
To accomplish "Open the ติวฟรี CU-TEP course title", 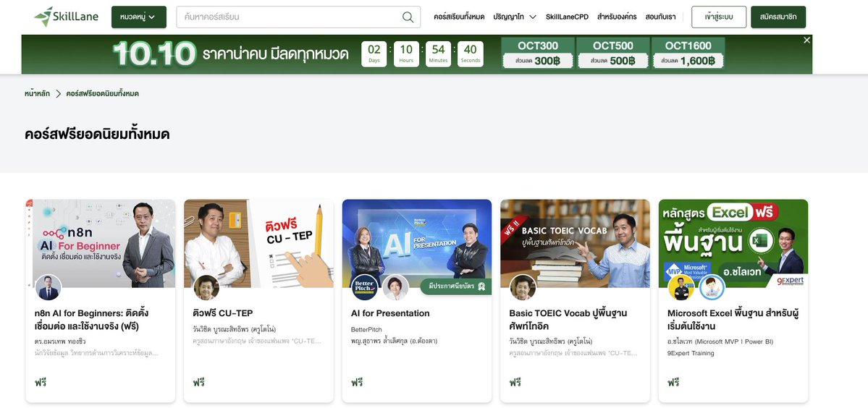I will click(x=223, y=313).
